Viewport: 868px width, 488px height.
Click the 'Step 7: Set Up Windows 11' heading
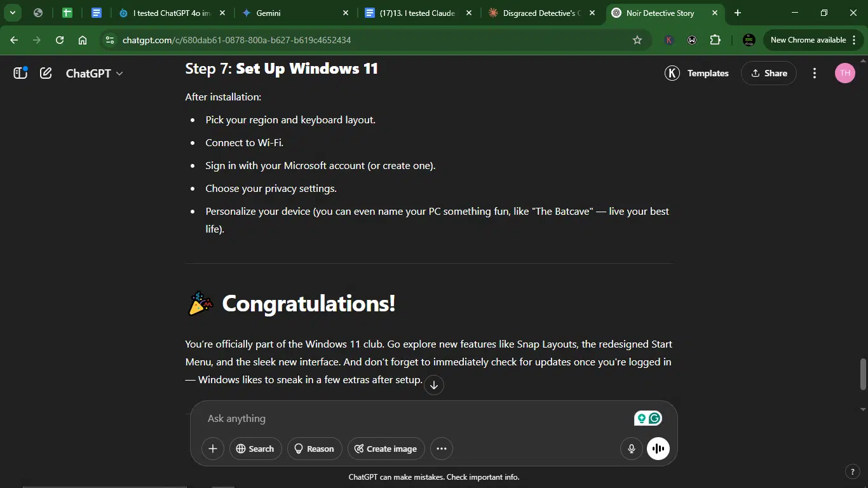pyautogui.click(x=281, y=69)
